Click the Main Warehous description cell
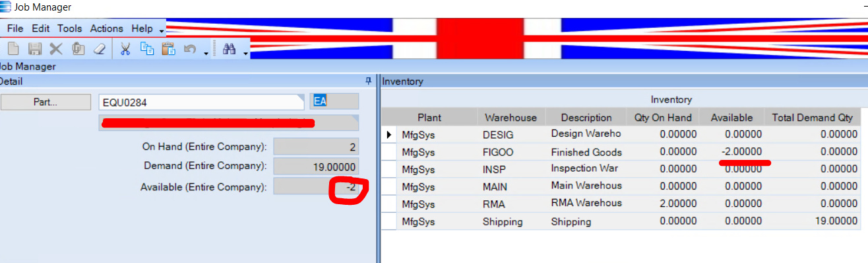This screenshot has height=263, width=868. pyautogui.click(x=586, y=186)
